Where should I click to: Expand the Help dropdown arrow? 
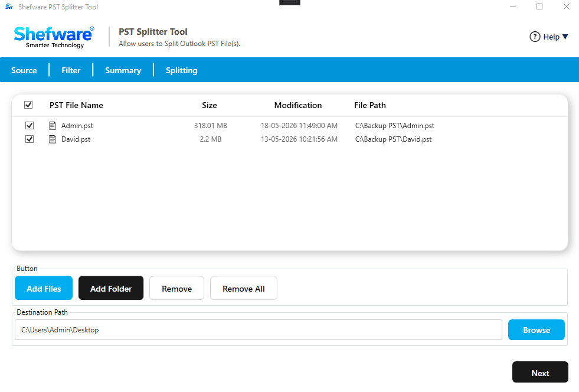click(x=565, y=37)
